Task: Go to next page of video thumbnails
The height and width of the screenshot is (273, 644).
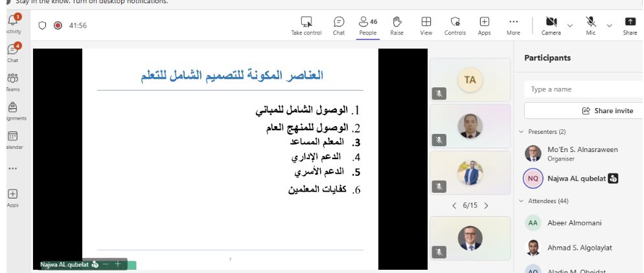Action: [486, 206]
